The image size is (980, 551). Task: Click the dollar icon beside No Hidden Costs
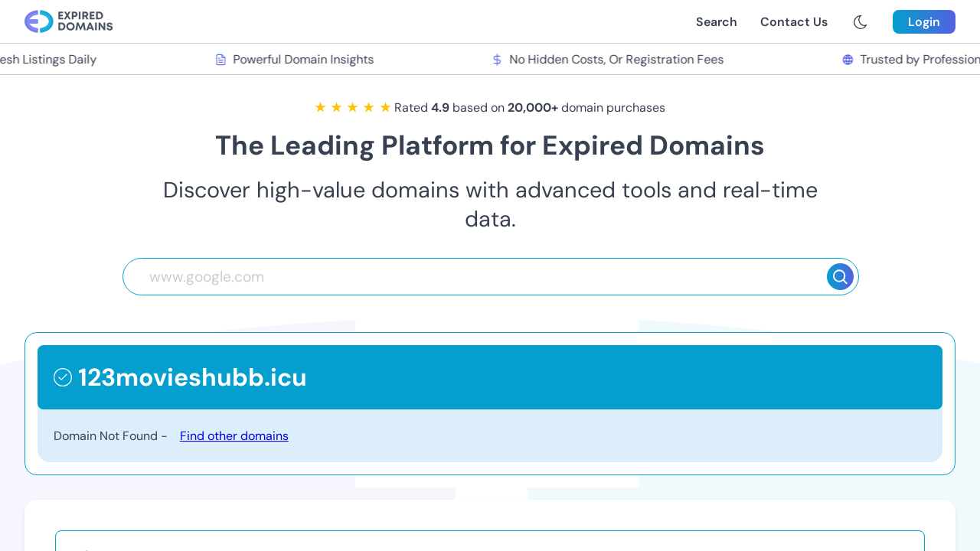[497, 60]
